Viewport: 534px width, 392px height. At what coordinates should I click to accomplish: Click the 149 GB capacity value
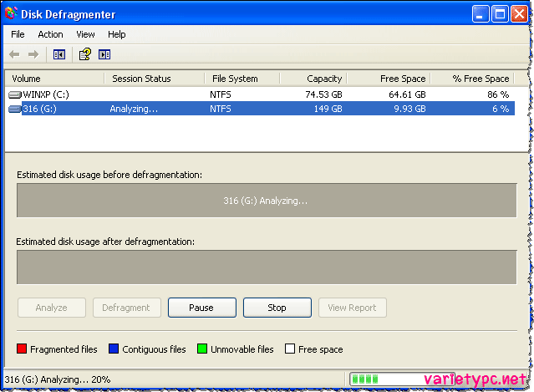pyautogui.click(x=328, y=109)
